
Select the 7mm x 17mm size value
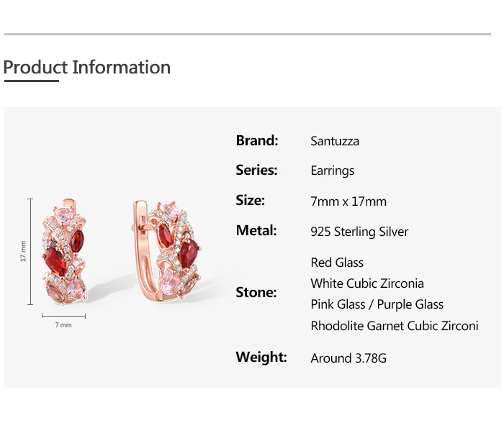[348, 201]
